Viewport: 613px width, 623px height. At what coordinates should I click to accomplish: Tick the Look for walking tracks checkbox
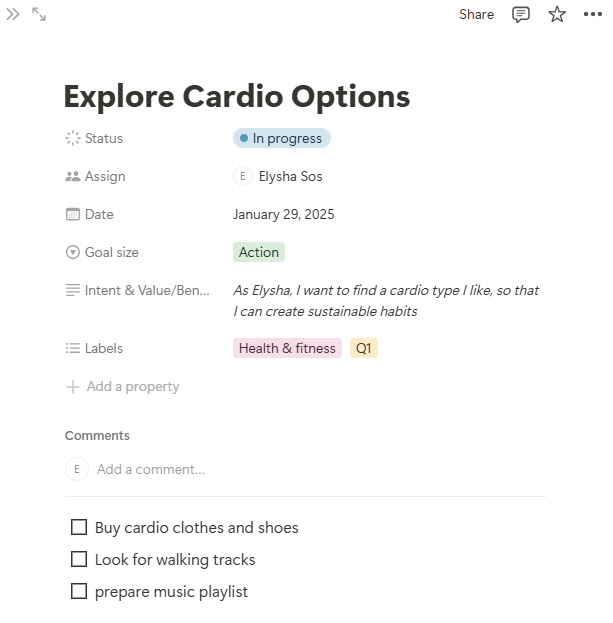click(x=79, y=559)
